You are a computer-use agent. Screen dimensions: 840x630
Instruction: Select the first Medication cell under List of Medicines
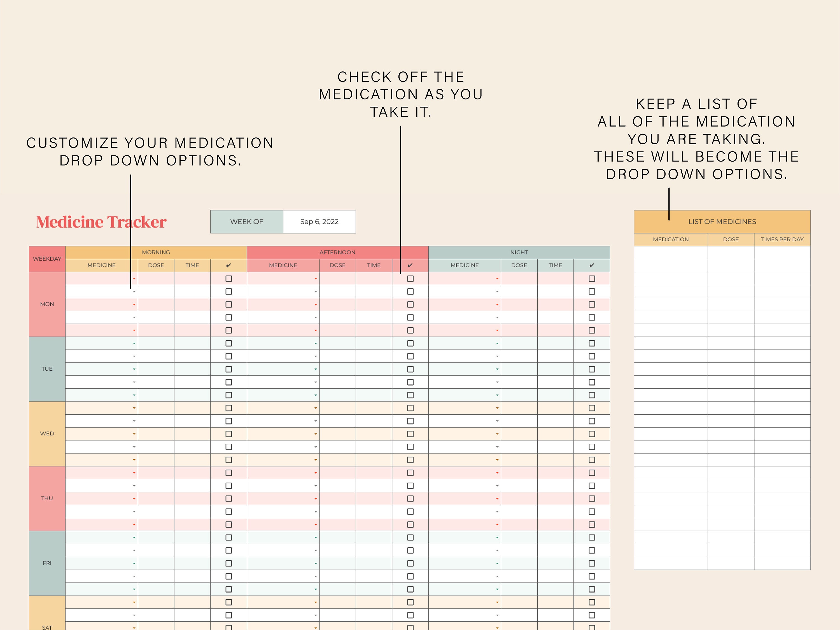[x=671, y=253]
